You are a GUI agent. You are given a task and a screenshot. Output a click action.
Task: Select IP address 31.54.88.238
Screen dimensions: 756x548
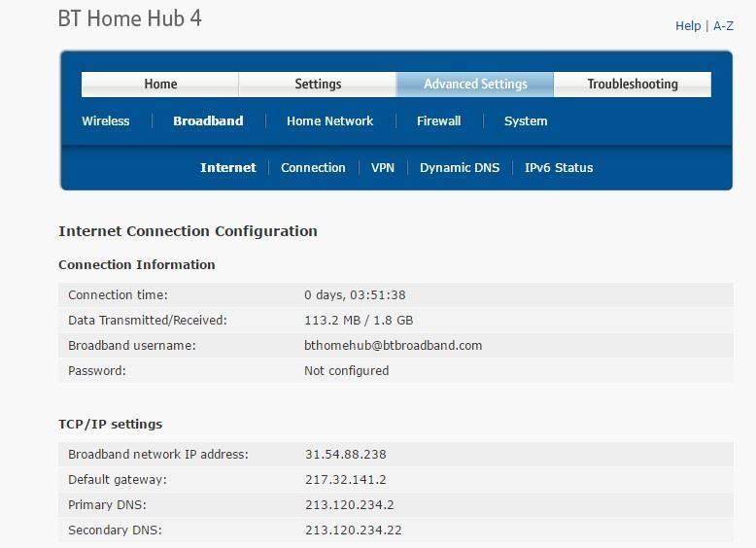click(x=346, y=455)
